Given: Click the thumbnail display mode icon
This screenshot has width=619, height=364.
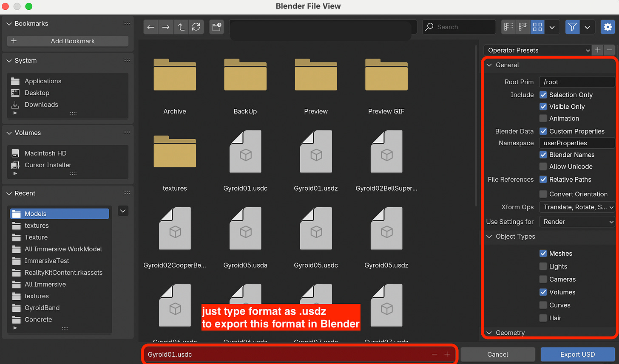Looking at the screenshot, I should click(x=537, y=27).
